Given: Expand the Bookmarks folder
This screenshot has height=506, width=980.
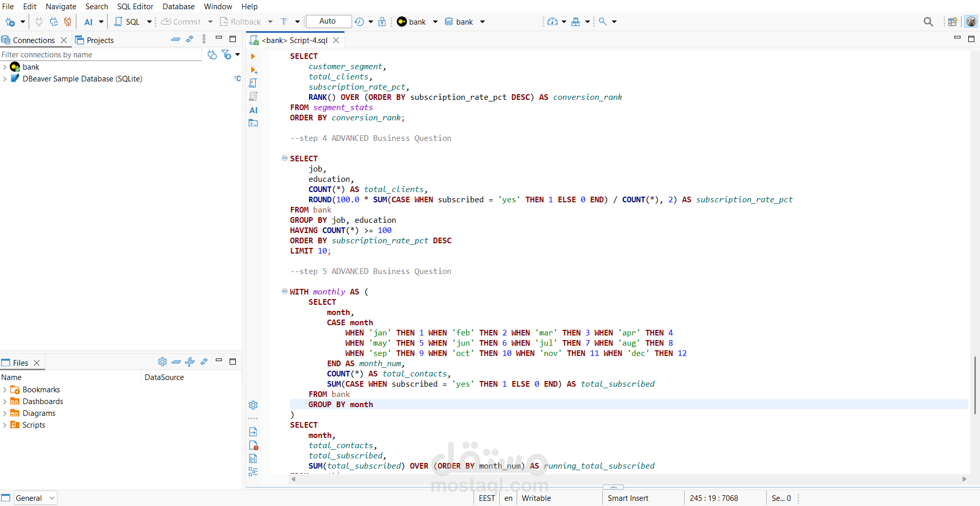Looking at the screenshot, I should [5, 390].
